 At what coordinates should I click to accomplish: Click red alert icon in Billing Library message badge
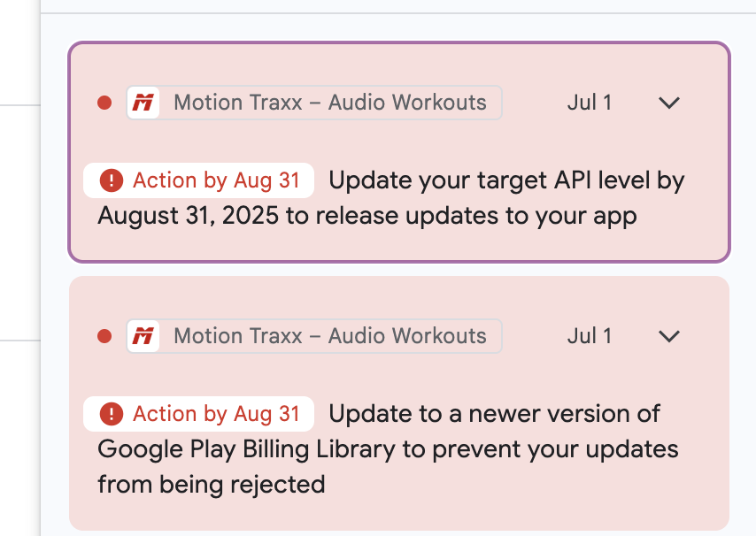[x=112, y=414]
